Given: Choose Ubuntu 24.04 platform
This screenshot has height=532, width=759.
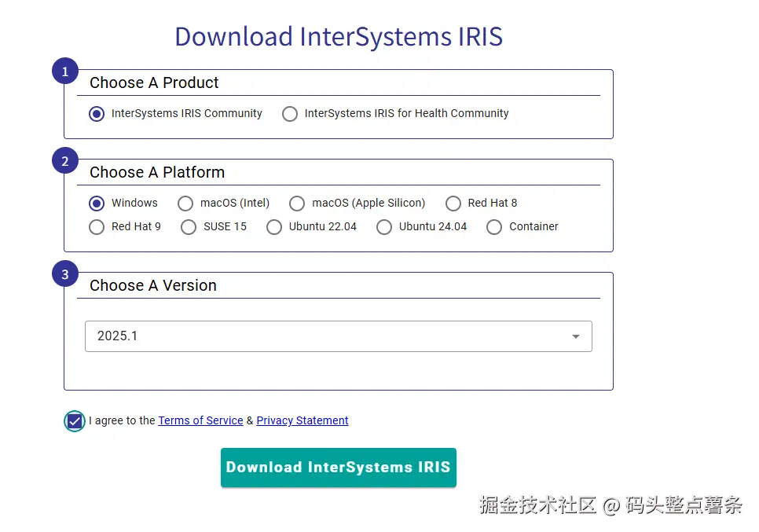Looking at the screenshot, I should [384, 227].
